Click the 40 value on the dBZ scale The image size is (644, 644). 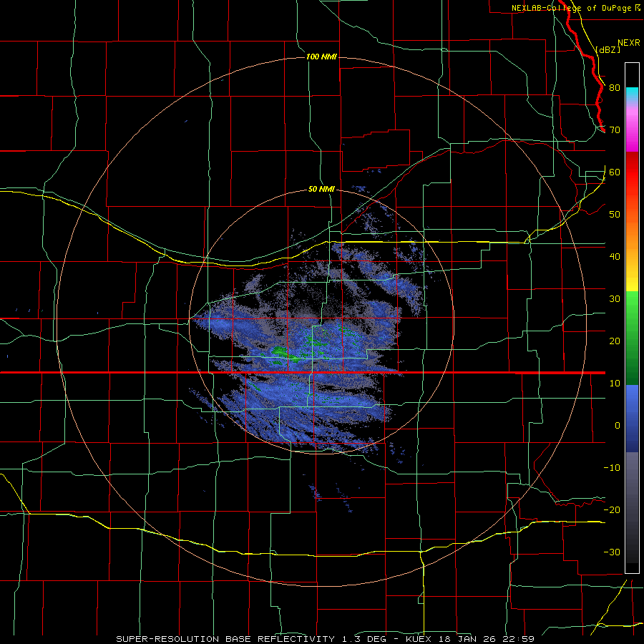coord(615,256)
